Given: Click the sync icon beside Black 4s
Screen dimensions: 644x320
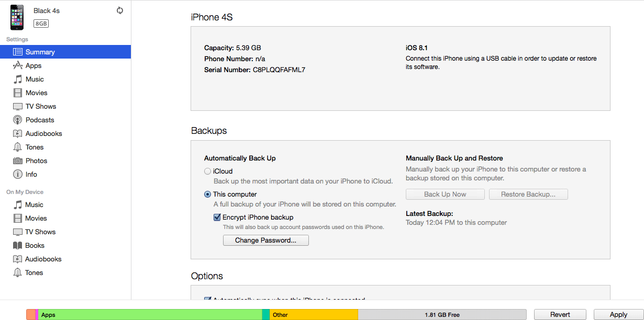Looking at the screenshot, I should point(120,10).
